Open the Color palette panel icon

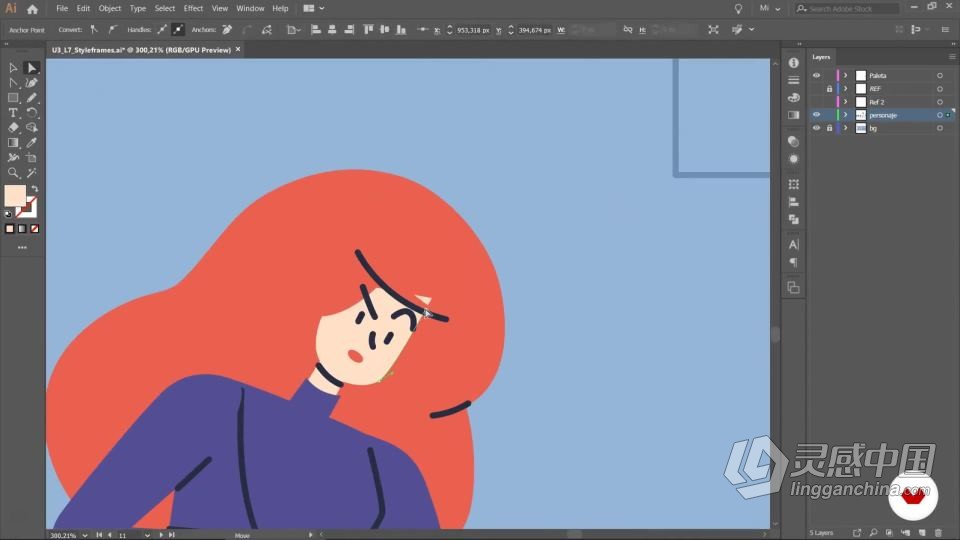[793, 97]
